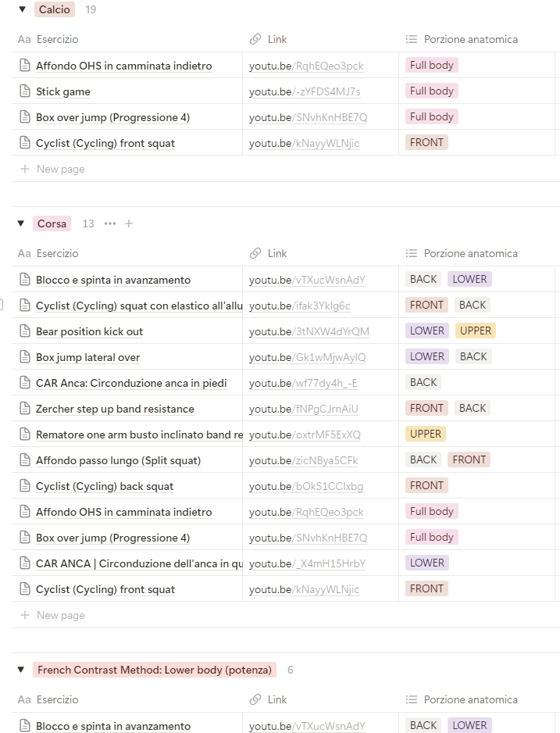
Task: Click page icon of Zercher step up band resistance
Action: (25, 408)
